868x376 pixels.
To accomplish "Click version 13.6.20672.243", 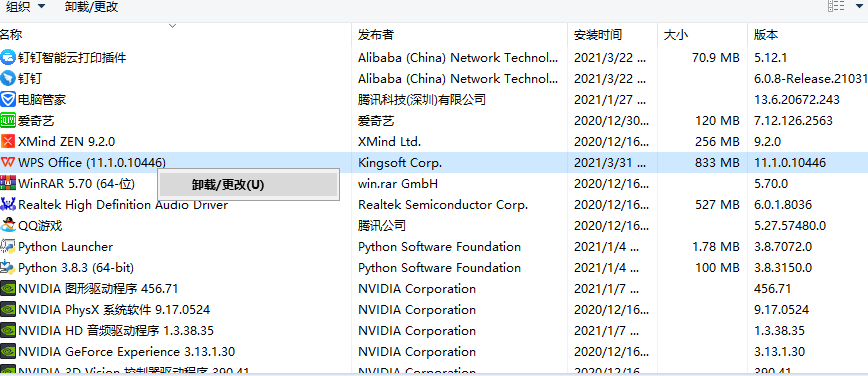I will tap(797, 99).
